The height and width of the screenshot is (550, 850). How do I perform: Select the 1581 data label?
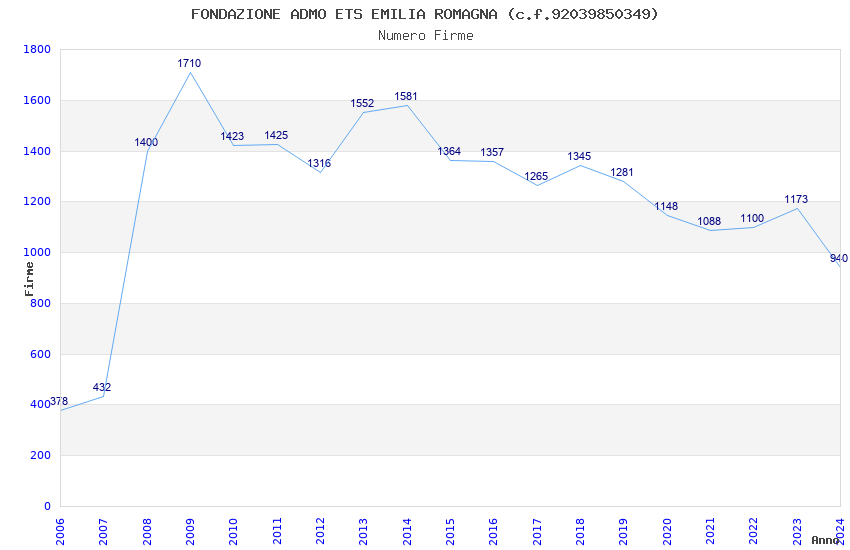point(405,96)
